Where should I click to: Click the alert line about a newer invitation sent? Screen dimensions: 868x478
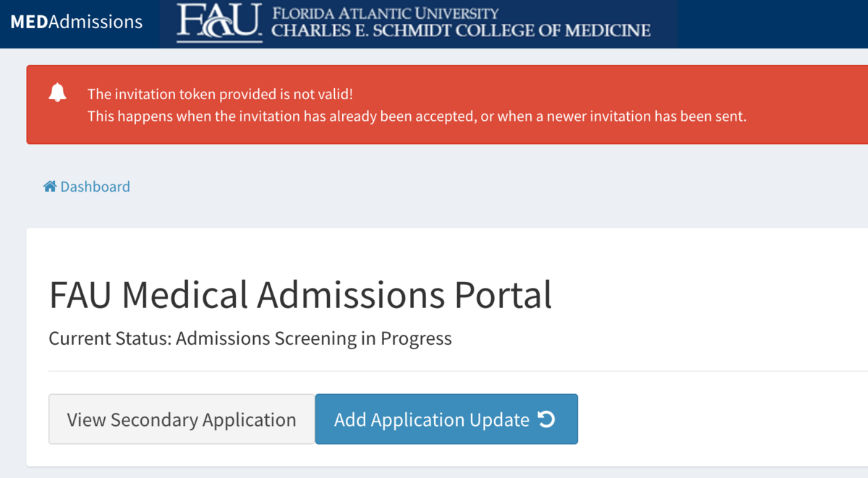(x=417, y=116)
